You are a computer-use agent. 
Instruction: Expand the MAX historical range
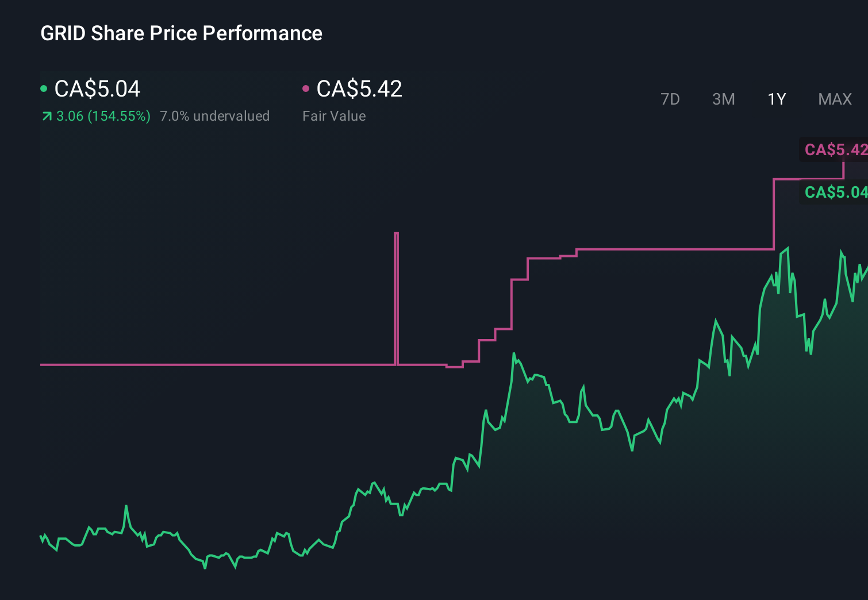[x=835, y=99]
